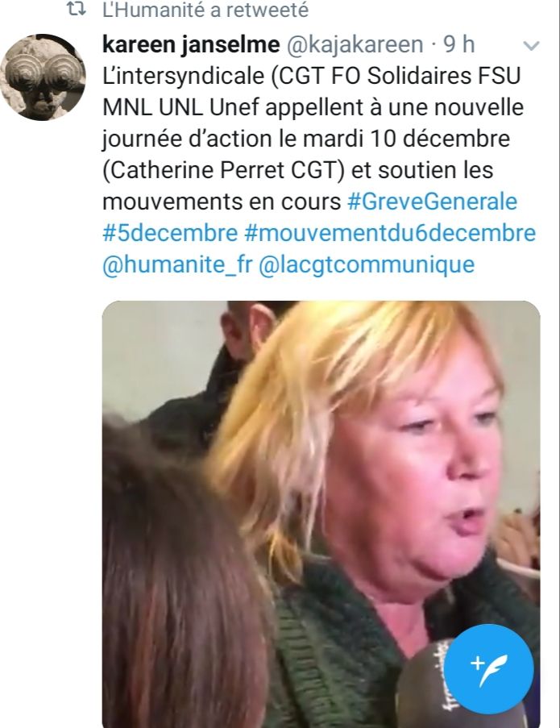The height and width of the screenshot is (728, 560).
Task: Open L'Humanité a retweeté label
Action: click(205, 10)
